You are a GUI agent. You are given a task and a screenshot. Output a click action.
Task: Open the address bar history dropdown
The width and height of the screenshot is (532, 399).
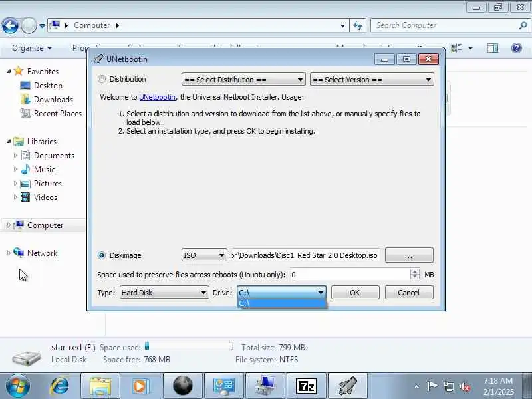pyautogui.click(x=342, y=25)
